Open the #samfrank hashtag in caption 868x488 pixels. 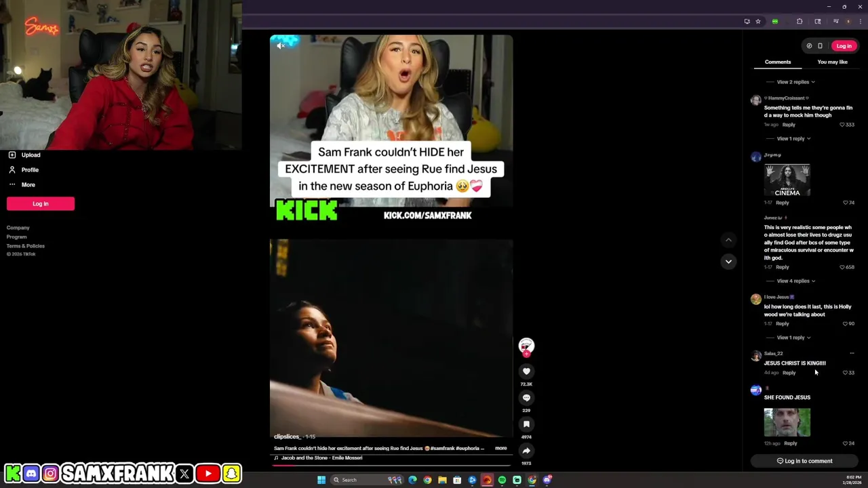pos(443,448)
